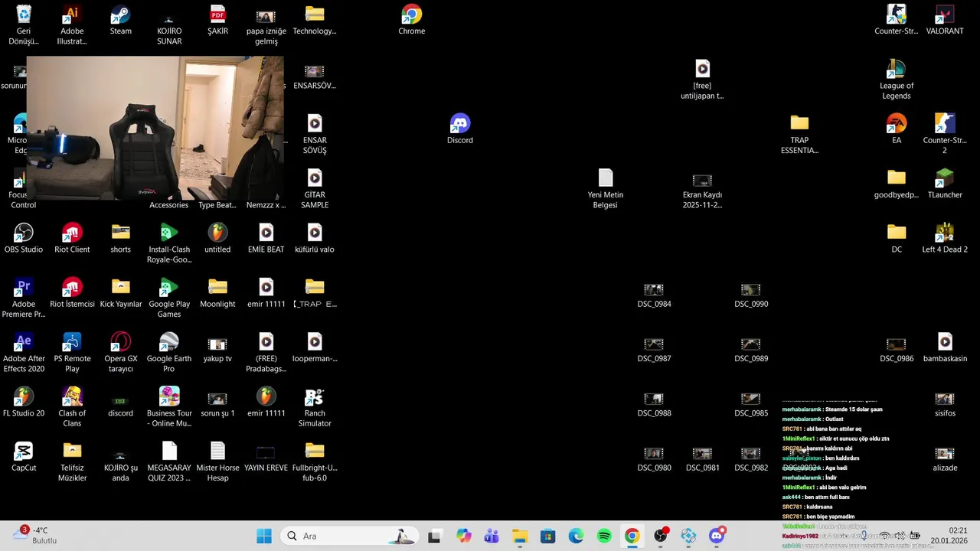Launch League of Legends from the desktop
This screenshot has width=980, height=551.
[897, 79]
